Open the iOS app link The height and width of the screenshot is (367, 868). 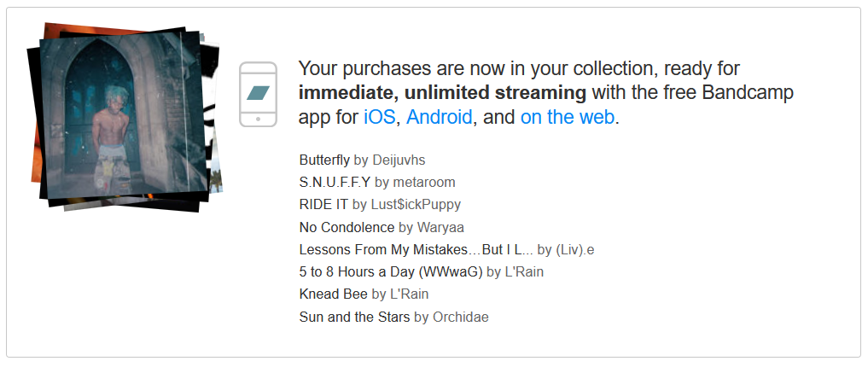point(379,117)
